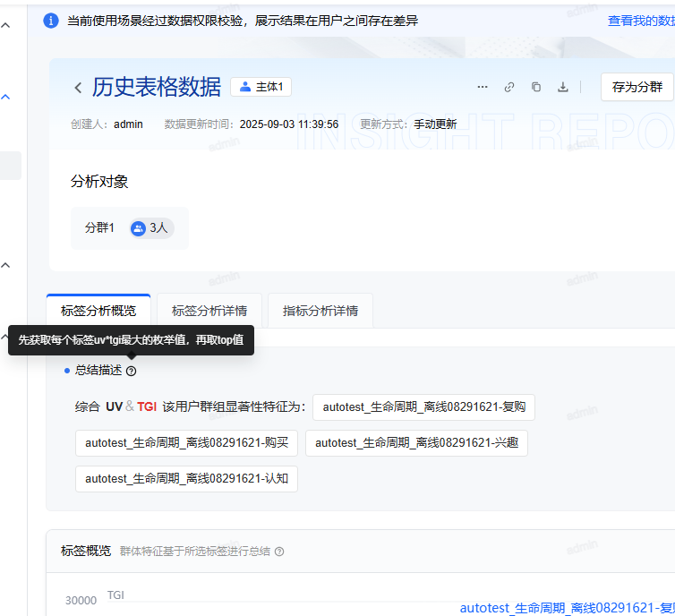Click the download icon in header
Image resolution: width=675 pixels, height=616 pixels.
click(x=563, y=87)
